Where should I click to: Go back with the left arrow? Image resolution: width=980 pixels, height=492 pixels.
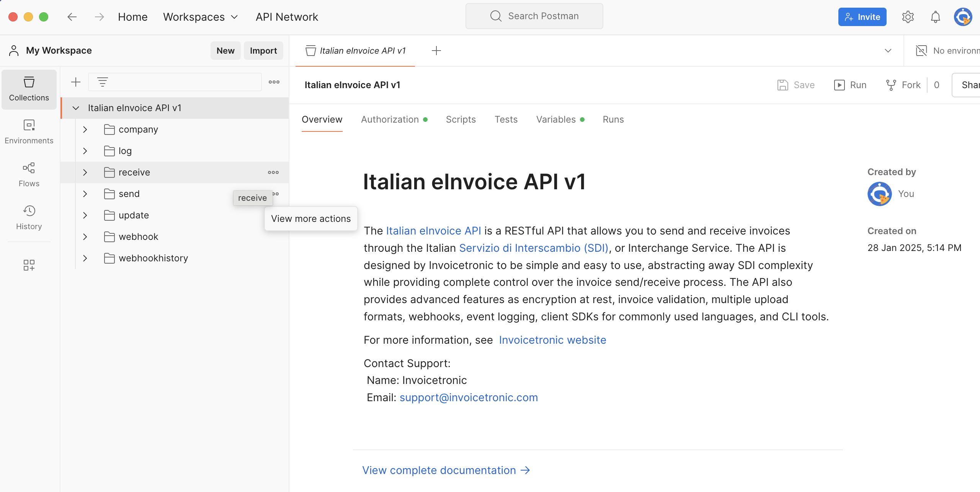tap(72, 17)
